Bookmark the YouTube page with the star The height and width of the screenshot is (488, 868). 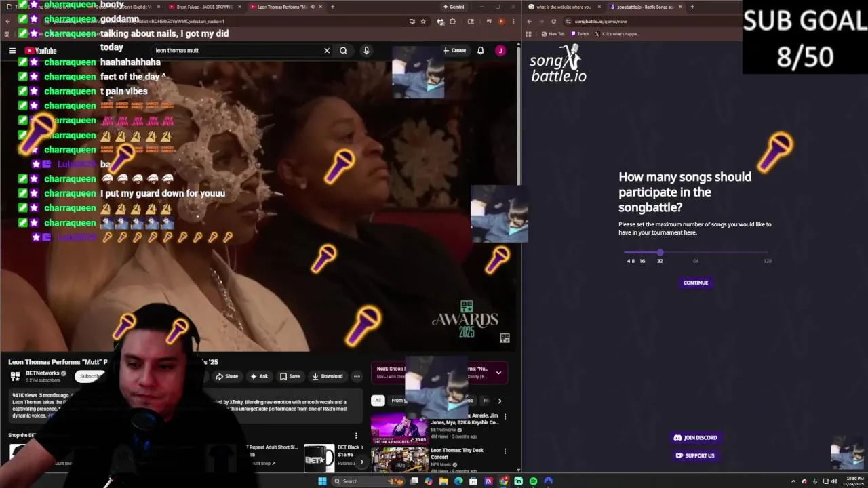pos(423,22)
